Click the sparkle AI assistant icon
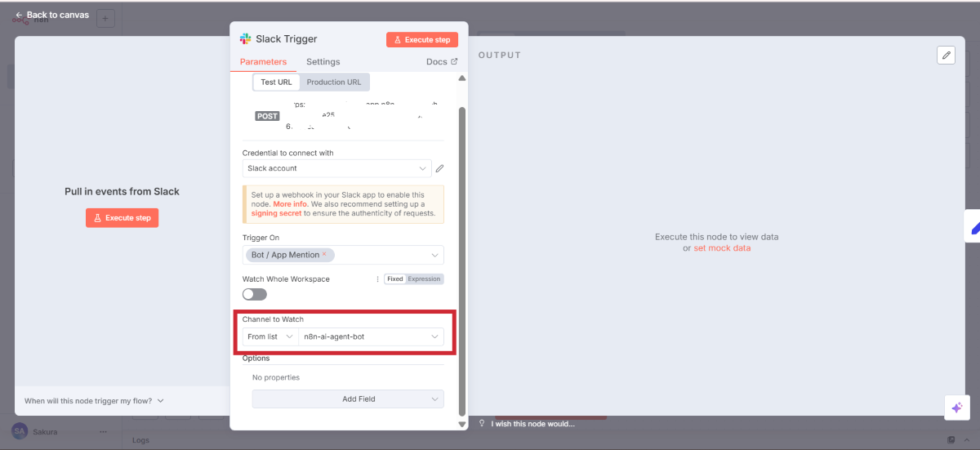 tap(955, 408)
